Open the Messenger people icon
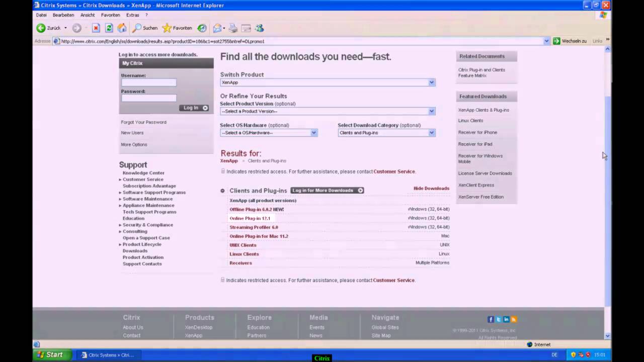 tap(260, 28)
